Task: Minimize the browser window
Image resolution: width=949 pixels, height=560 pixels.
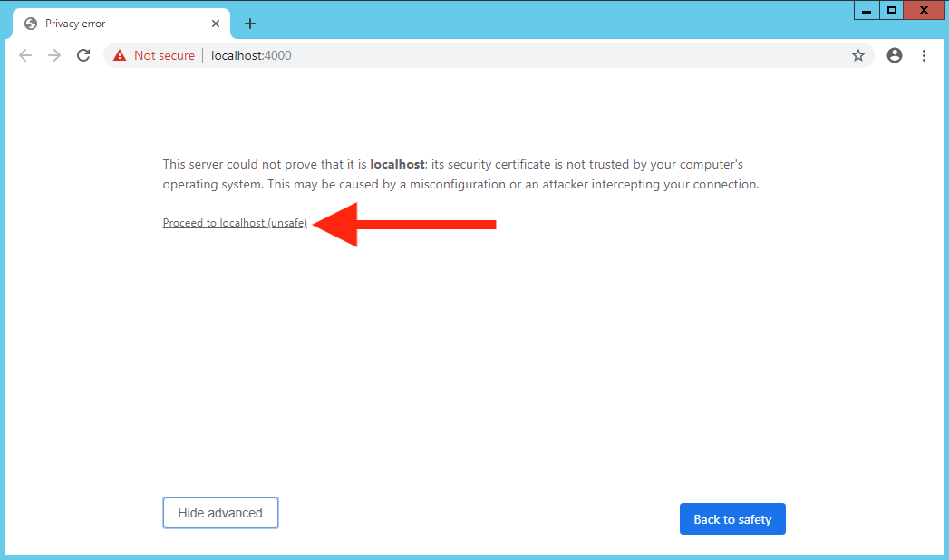Action: 867,10
